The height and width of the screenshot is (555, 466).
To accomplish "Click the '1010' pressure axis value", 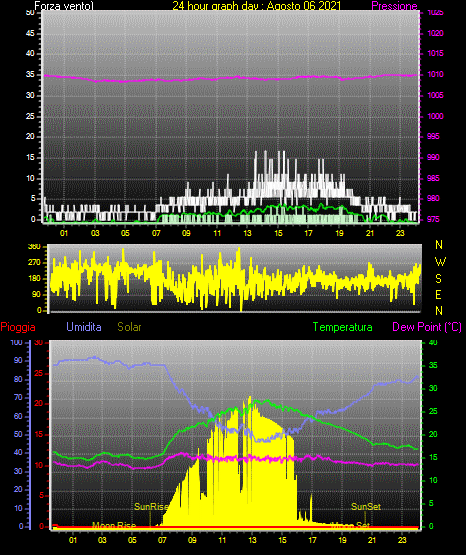I will pos(435,74).
